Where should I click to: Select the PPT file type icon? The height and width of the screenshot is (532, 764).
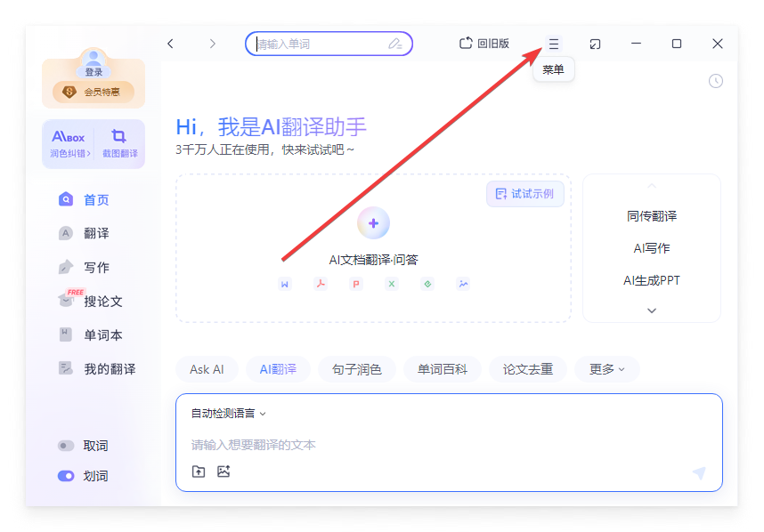pos(356,283)
